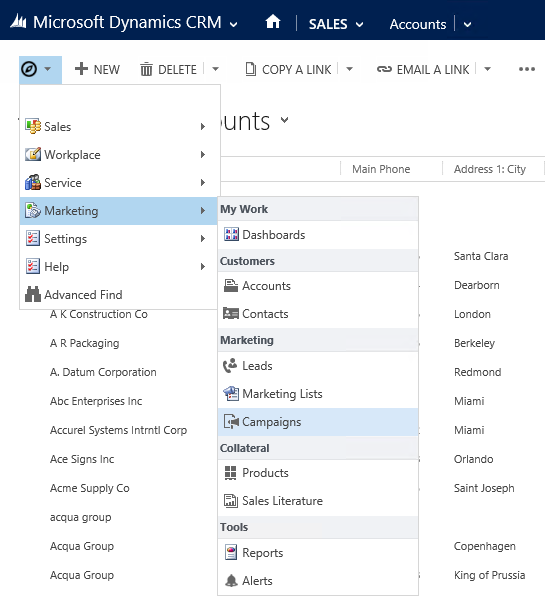Select Workplace in the navigation menu

coord(119,154)
